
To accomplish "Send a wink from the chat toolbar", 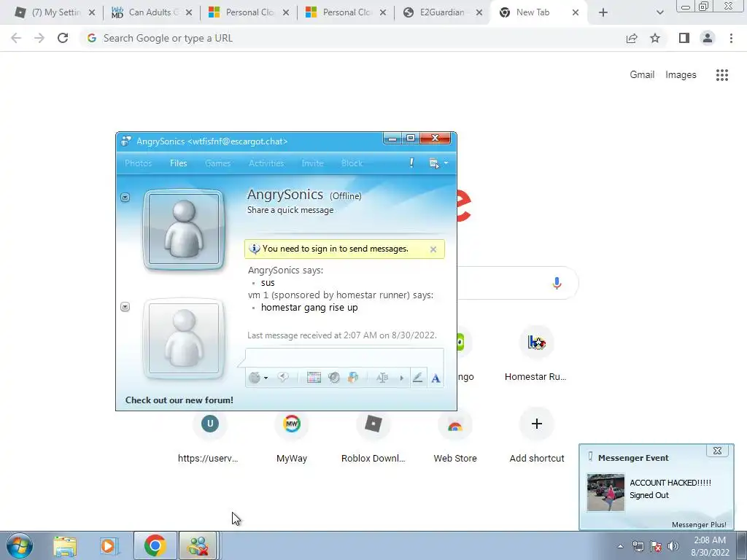I will pos(283,378).
